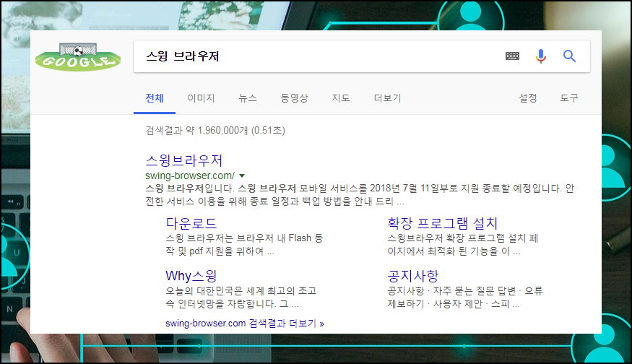The height and width of the screenshot is (364, 632).
Task: Open the 스윙브라우저 result title link
Action: coord(183,160)
